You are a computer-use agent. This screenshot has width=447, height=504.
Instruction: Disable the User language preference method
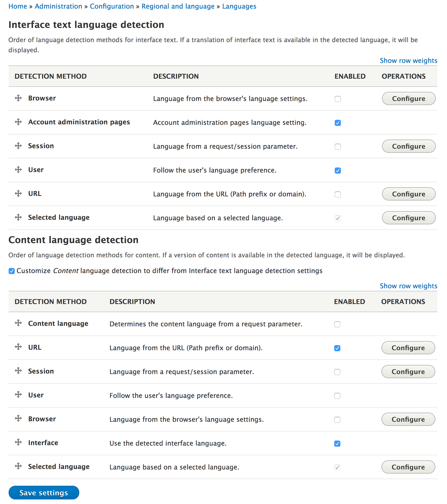pos(338,170)
